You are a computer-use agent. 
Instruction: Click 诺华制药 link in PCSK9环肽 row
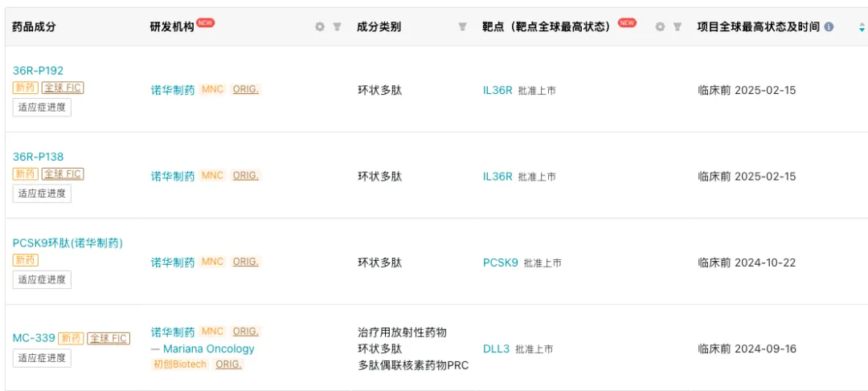tap(173, 263)
